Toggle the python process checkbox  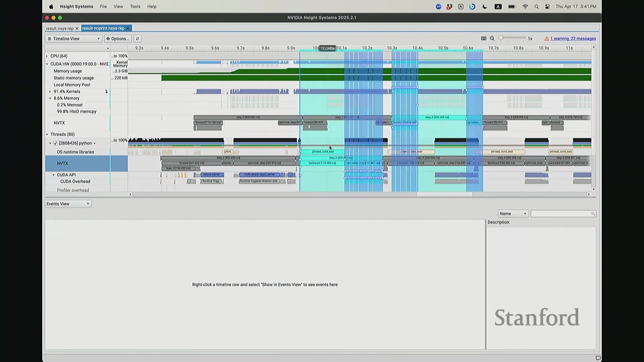coord(56,143)
